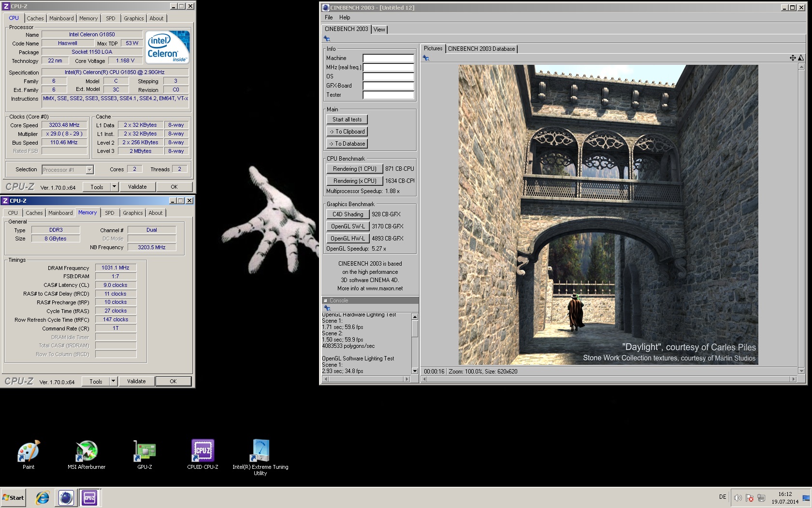Click the Intel Celeron G1850 name field
This screenshot has height=508, width=812.
(x=92, y=34)
